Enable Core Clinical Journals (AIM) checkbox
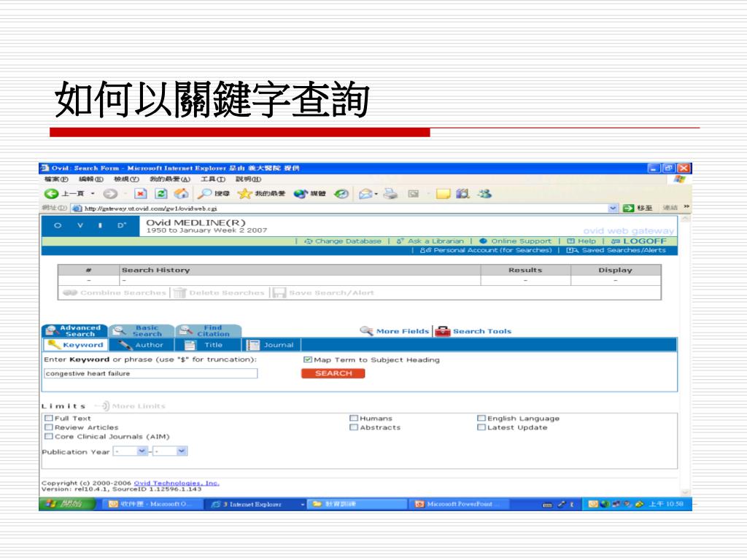Viewport: 747px width, 560px height. tap(49, 436)
